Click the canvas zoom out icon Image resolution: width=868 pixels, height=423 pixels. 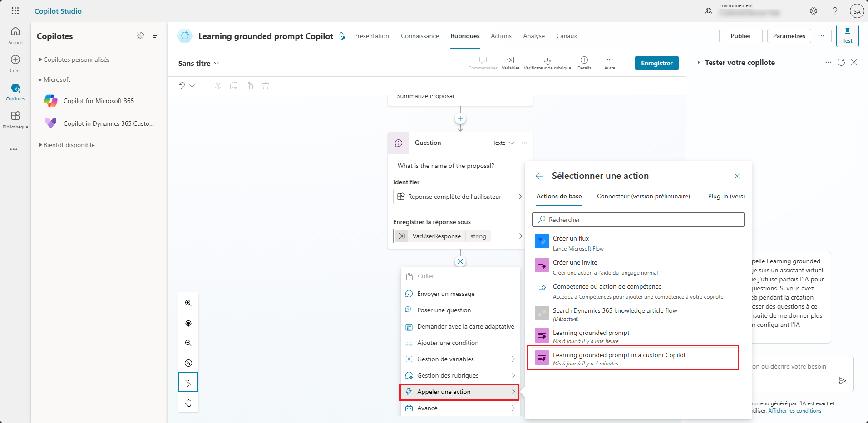point(188,343)
